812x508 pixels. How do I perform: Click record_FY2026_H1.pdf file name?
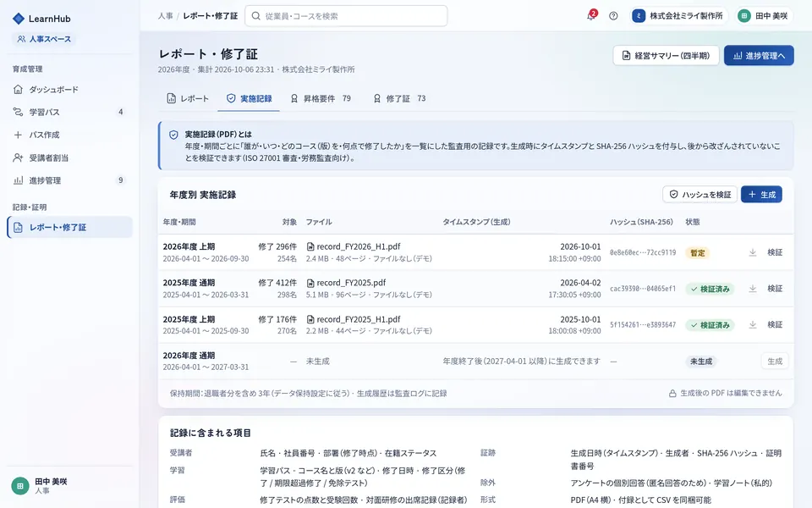[359, 246]
